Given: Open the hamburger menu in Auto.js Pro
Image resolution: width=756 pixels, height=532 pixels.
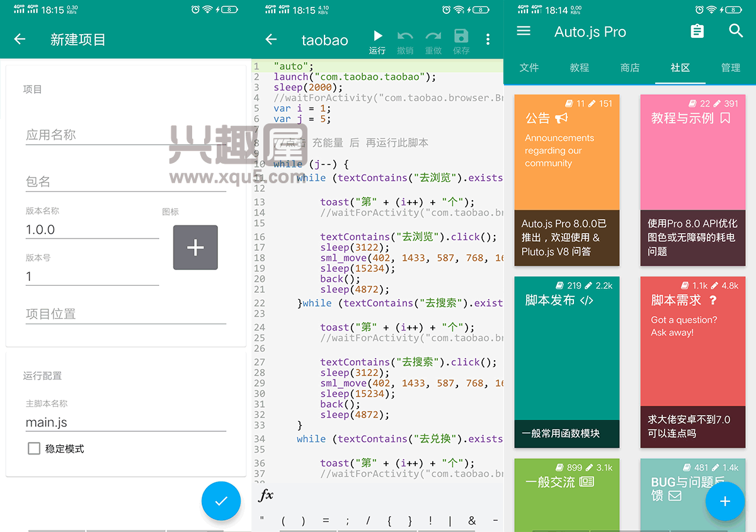Looking at the screenshot, I should (524, 31).
